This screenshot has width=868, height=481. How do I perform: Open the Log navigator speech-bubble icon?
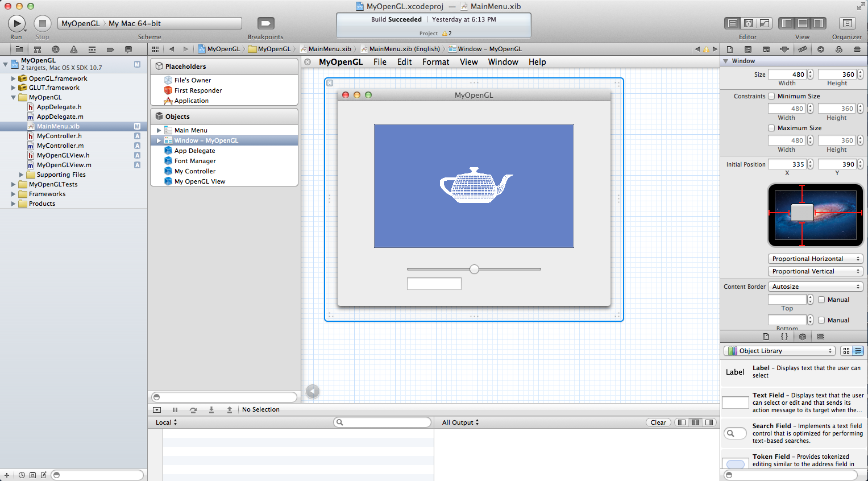click(x=128, y=49)
